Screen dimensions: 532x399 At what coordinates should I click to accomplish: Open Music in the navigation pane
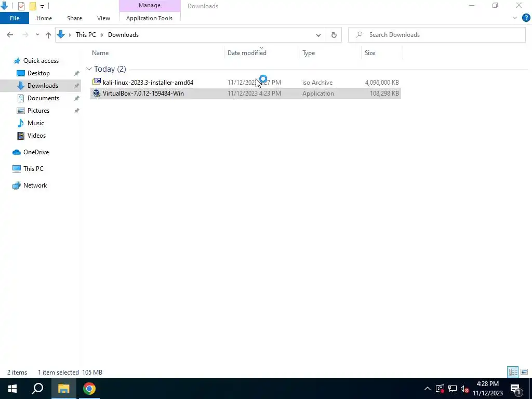pos(36,123)
